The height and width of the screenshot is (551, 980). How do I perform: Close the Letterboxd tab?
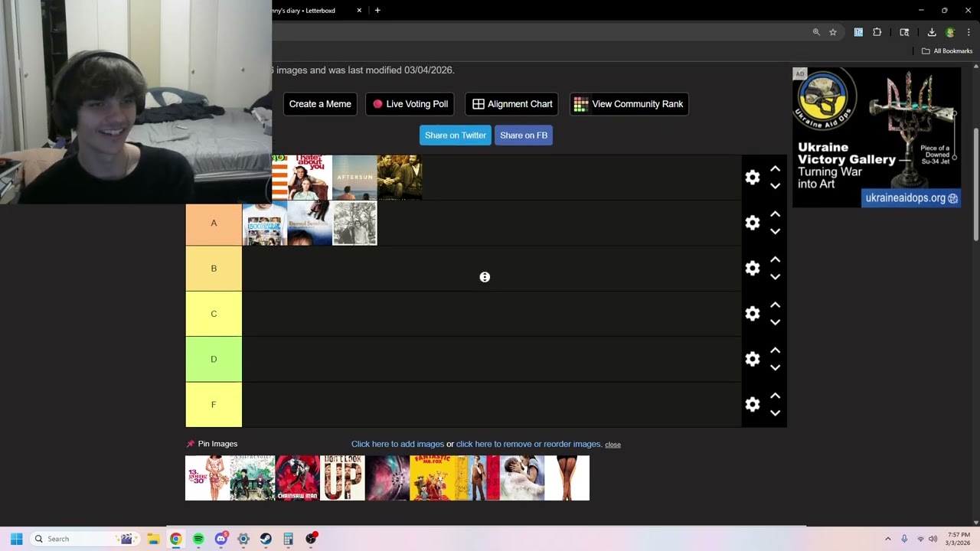point(359,11)
